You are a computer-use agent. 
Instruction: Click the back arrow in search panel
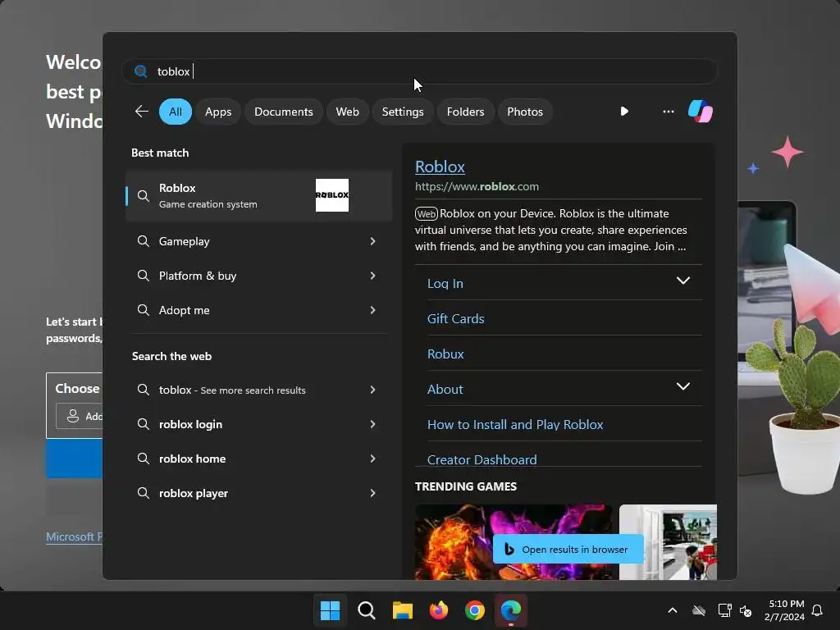point(141,112)
